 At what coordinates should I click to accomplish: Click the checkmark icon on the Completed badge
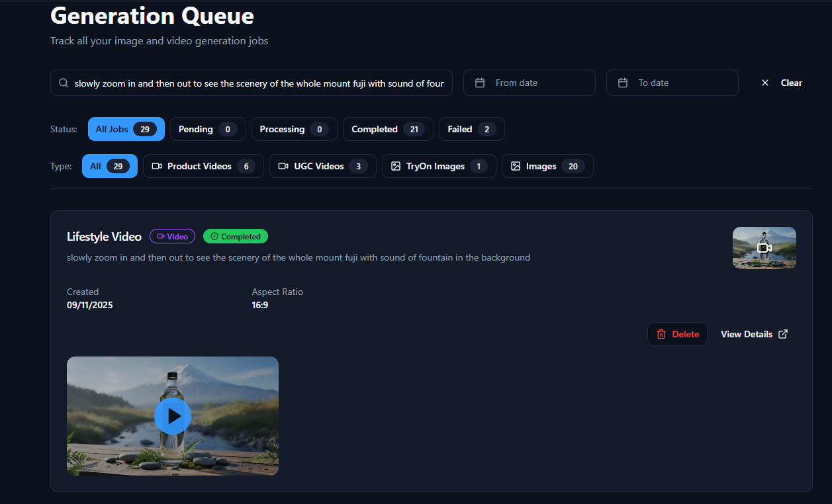[213, 236]
